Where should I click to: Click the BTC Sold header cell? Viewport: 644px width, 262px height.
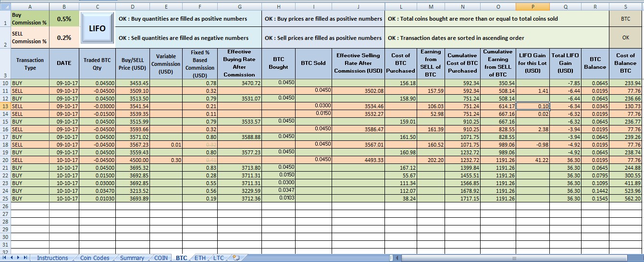313,63
